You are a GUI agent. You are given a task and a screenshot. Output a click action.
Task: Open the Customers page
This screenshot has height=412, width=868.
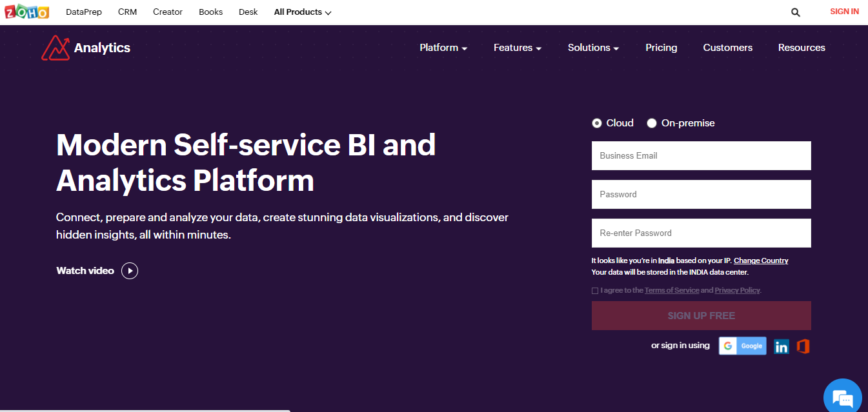coord(728,48)
